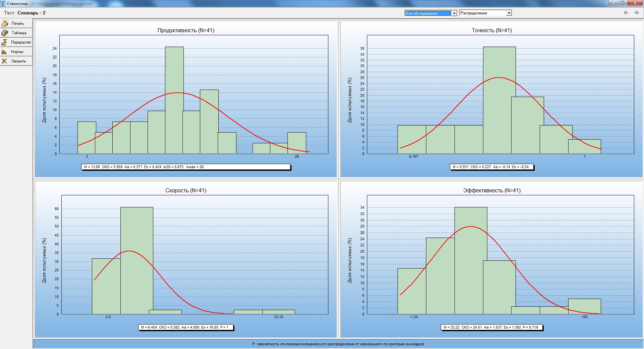This screenshot has height=349, width=644.
Task: Open the 'Распределение' dropdown list
Action: pos(509,13)
